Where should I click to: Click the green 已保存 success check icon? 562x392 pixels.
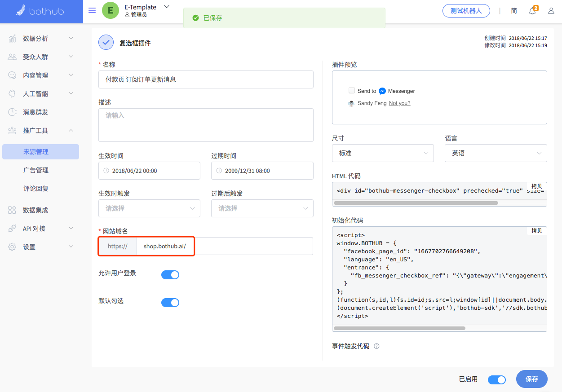(x=195, y=18)
